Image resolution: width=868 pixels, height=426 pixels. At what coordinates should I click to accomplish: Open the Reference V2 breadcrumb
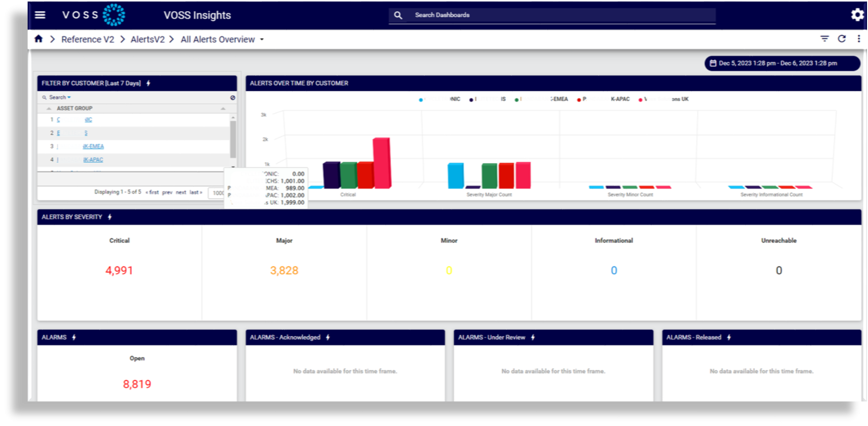point(88,39)
